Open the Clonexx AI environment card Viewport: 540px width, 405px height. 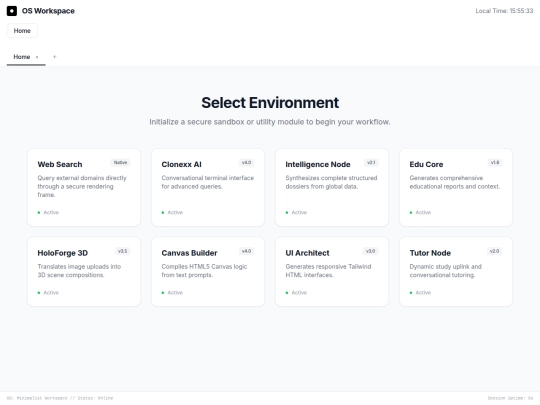tap(208, 187)
